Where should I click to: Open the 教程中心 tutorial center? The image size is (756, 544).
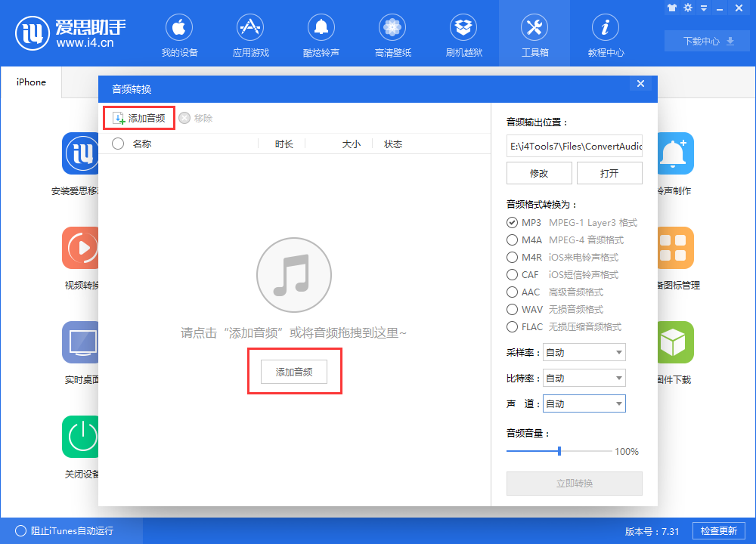coord(606,36)
